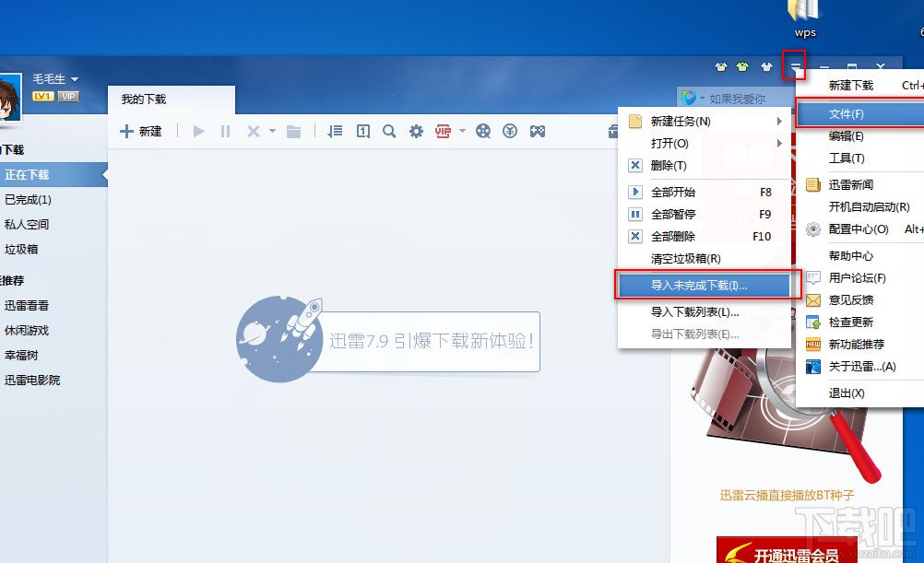Click the sort-order list icon in the toolbar
924x563 pixels.
tap(335, 131)
